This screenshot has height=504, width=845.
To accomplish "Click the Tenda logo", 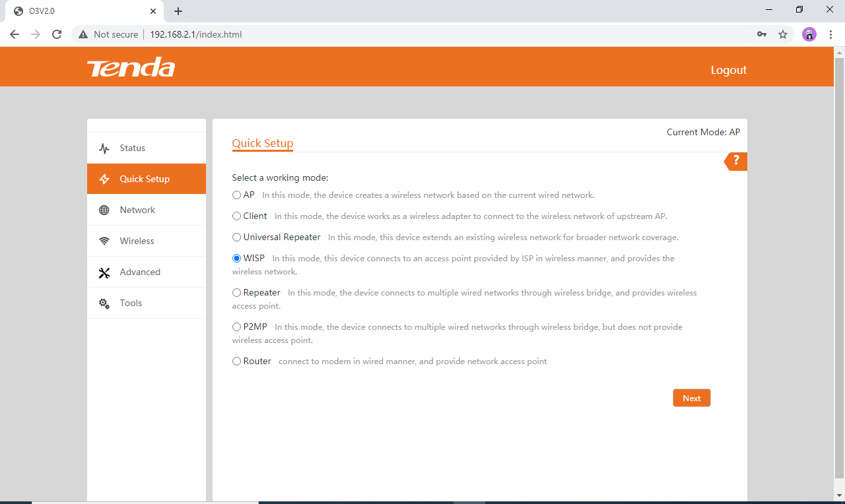I will (131, 67).
